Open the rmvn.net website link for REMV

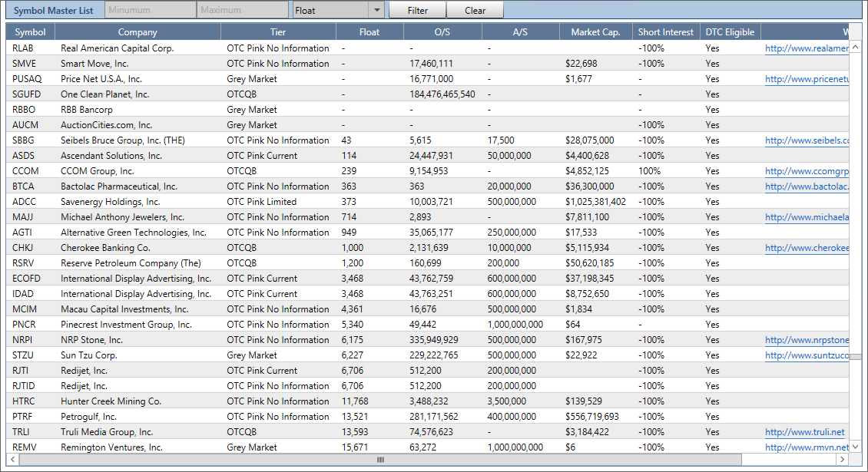(x=807, y=447)
